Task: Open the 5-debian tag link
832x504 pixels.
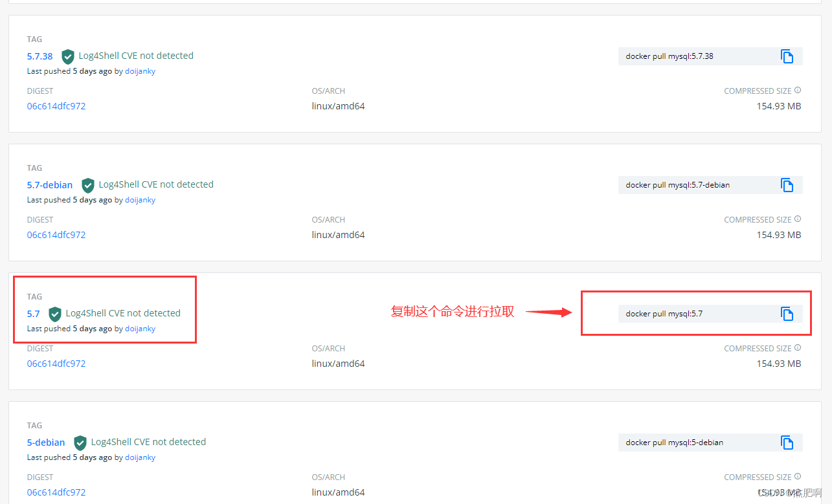Action: pos(46,443)
